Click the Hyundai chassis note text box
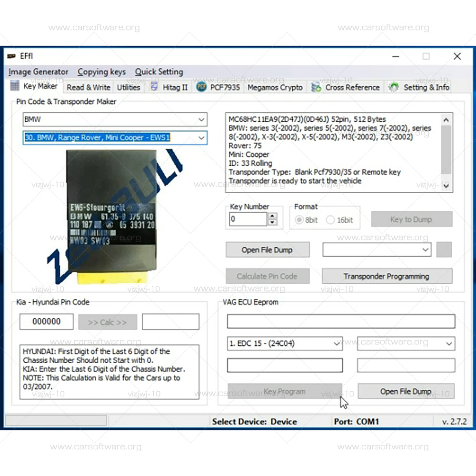This screenshot has width=476, height=476. click(109, 372)
